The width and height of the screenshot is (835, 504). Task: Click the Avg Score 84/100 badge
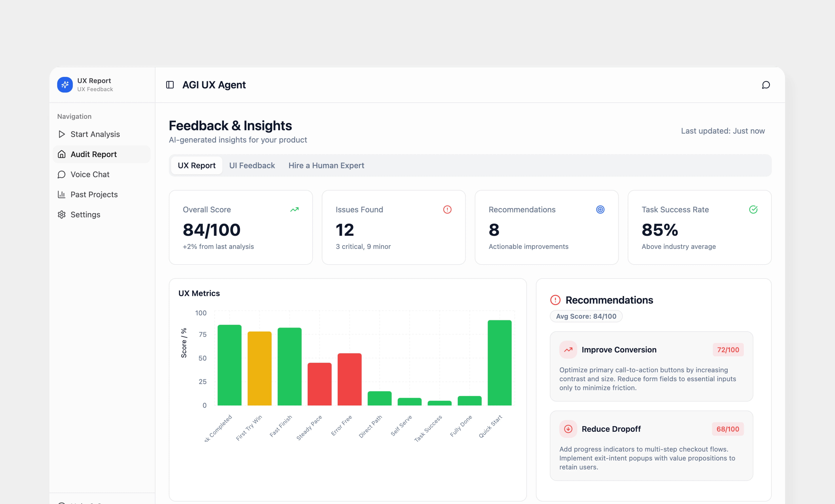tap(586, 316)
